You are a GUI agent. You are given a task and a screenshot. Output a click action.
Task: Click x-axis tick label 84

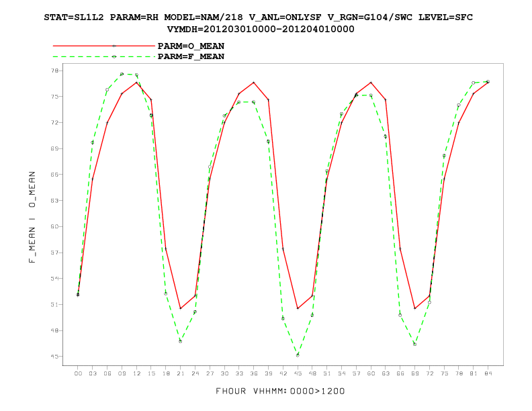click(488, 373)
